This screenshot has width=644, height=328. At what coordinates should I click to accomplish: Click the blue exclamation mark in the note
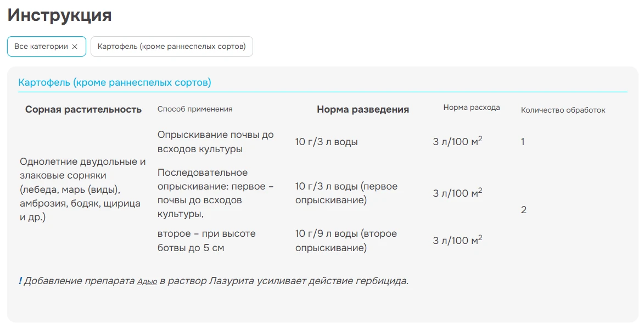pyautogui.click(x=20, y=281)
